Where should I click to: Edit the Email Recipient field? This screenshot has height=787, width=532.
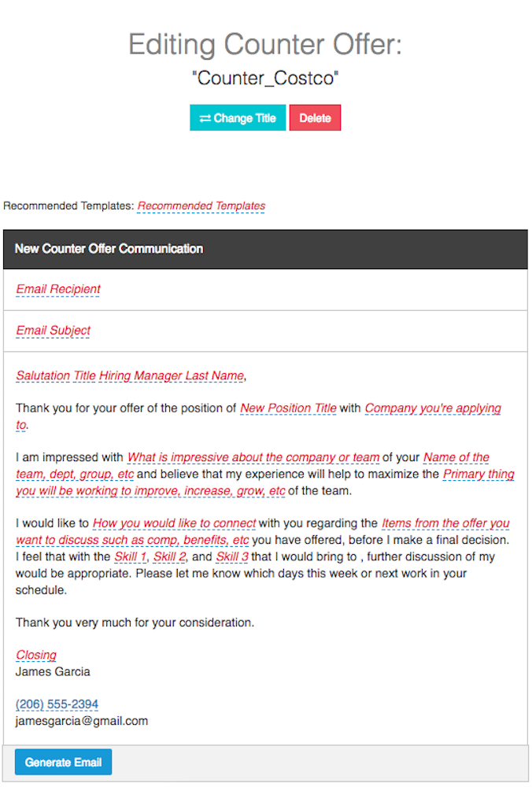(58, 290)
